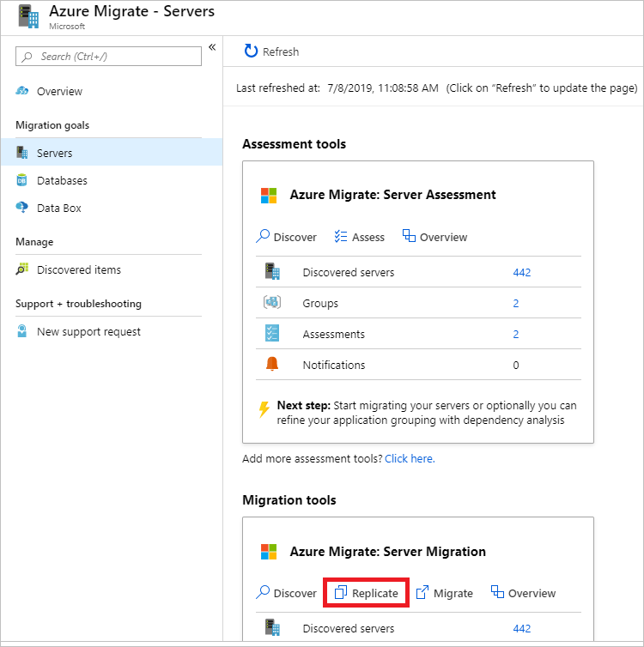Click Server Migration Discover magnifier icon
644x647 pixels.
(263, 592)
